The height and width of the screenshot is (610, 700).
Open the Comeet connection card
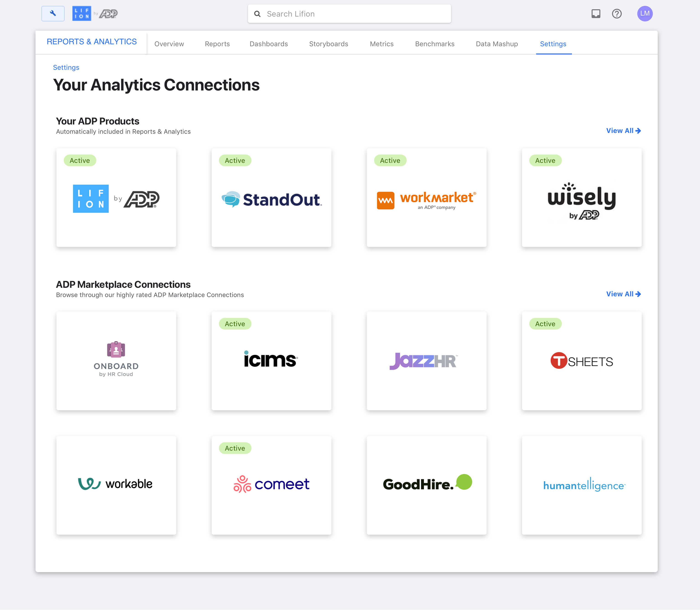click(x=271, y=485)
